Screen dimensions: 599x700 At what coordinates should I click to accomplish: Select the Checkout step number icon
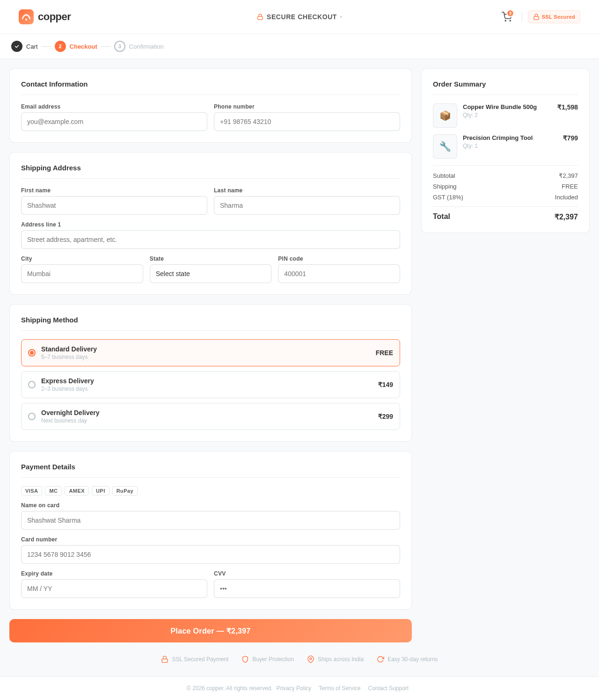click(x=60, y=46)
